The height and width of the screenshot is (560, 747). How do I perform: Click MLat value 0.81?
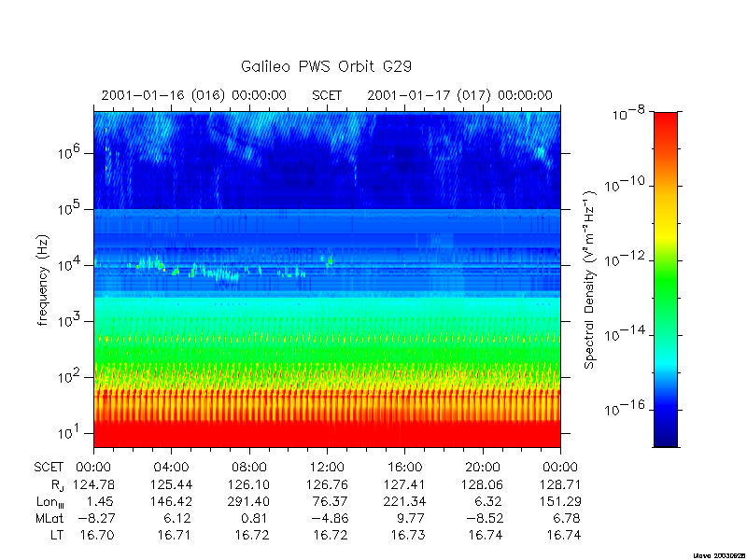tap(255, 518)
